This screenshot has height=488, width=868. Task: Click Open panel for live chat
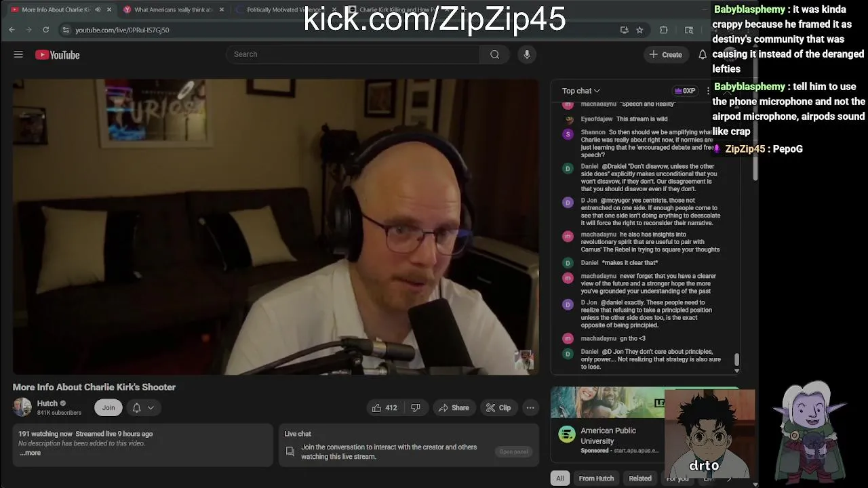point(513,451)
